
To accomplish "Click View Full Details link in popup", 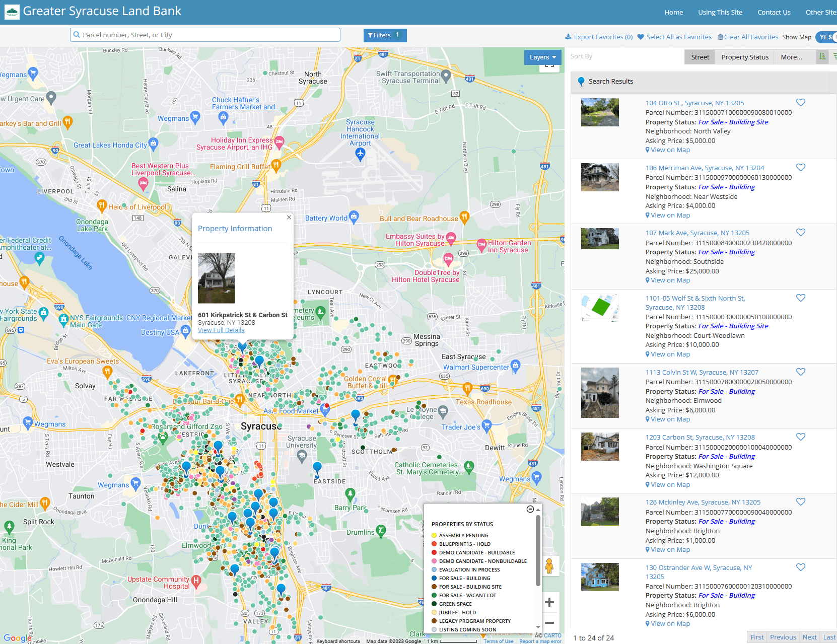I will (x=221, y=330).
